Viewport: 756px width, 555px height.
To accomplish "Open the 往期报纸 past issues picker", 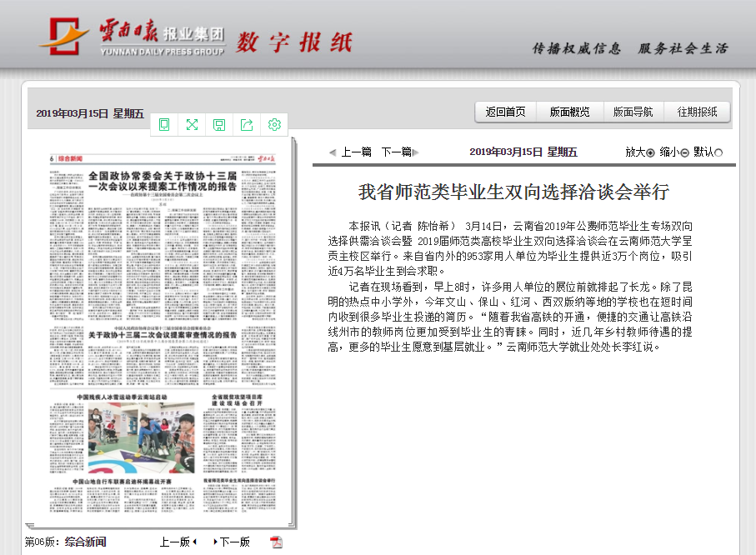I will pyautogui.click(x=697, y=112).
